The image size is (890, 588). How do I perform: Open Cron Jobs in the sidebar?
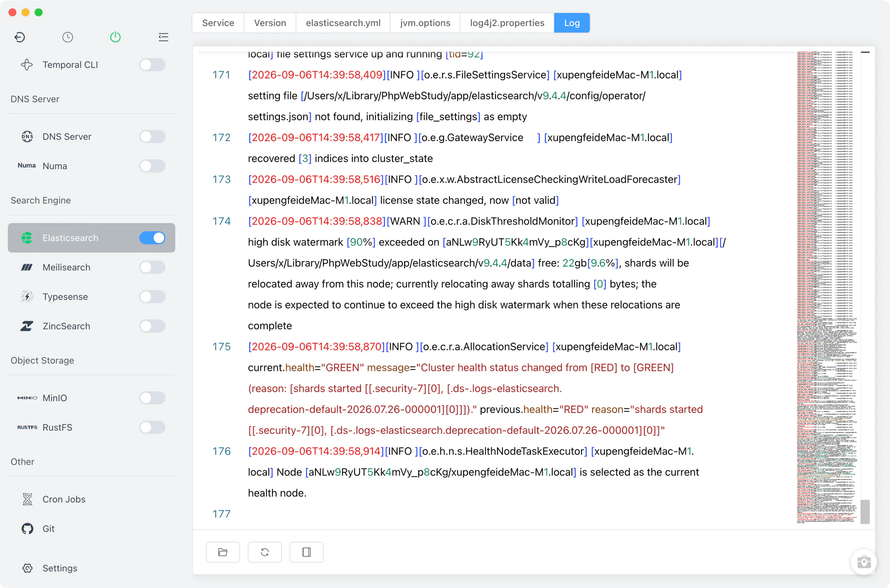(x=91, y=499)
